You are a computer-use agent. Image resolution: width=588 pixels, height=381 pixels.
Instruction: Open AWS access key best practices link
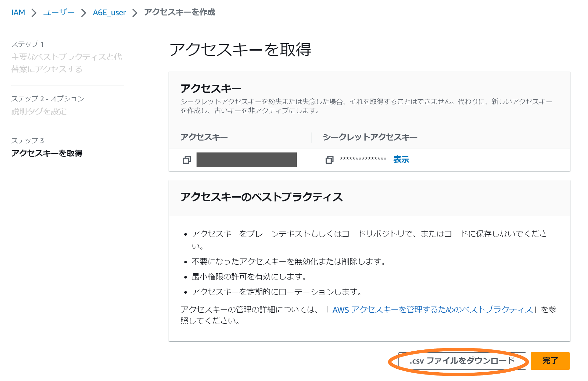click(x=432, y=310)
